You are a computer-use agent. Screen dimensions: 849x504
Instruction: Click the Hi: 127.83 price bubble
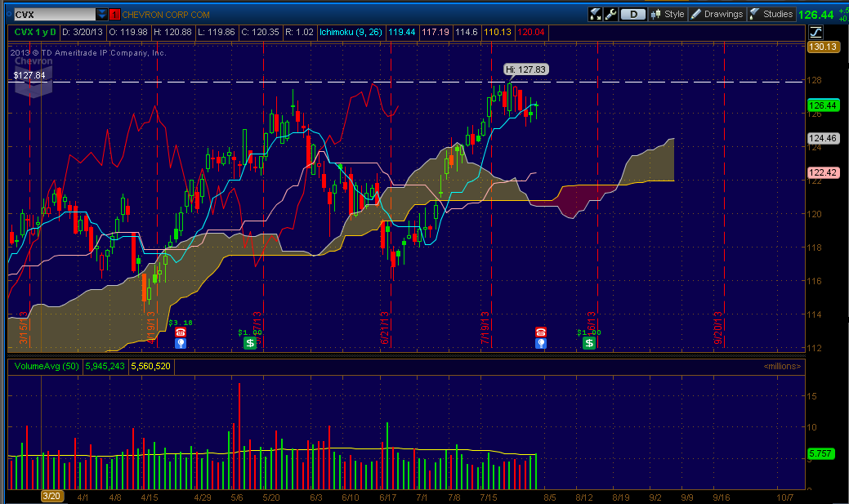pos(525,69)
